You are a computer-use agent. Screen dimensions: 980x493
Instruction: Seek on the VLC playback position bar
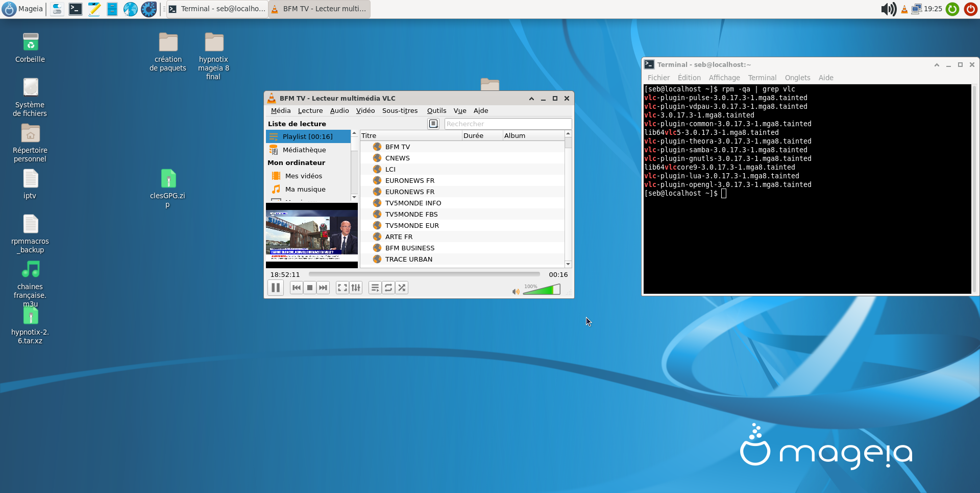click(x=424, y=274)
